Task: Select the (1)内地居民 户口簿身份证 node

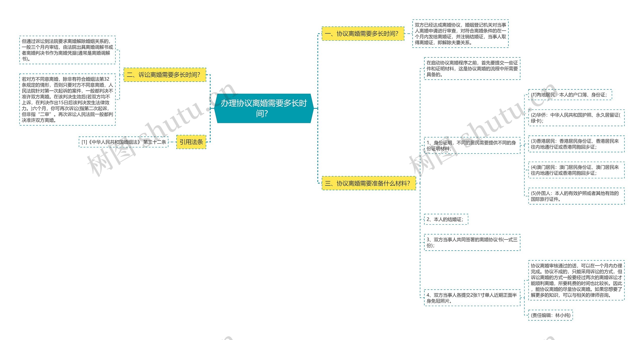Action: click(570, 95)
